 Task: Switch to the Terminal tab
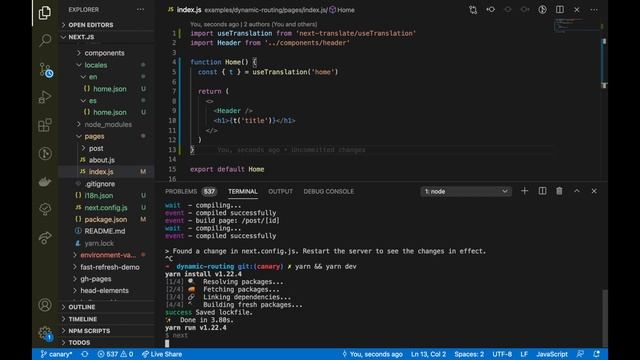[x=243, y=191]
